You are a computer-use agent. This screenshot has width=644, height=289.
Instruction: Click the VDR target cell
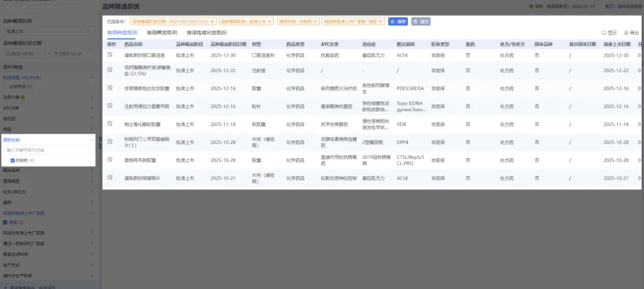pyautogui.click(x=401, y=124)
